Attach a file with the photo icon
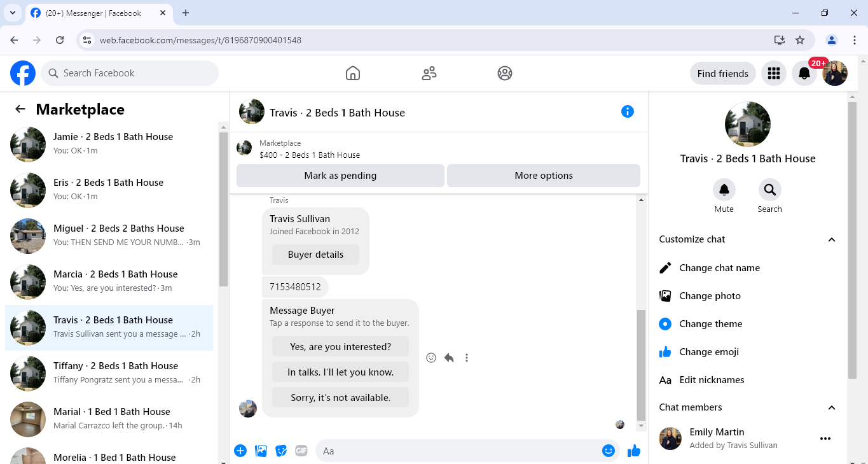868x464 pixels. (261, 451)
